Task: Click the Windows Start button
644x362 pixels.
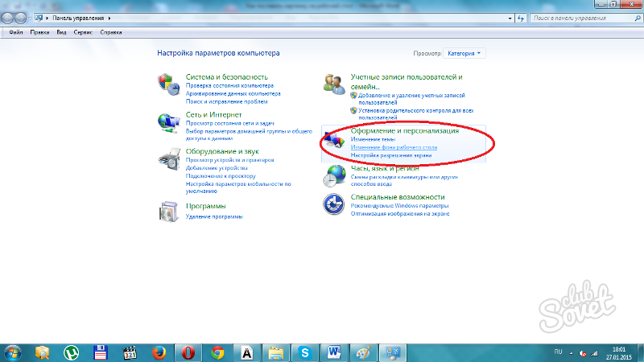Action: pyautogui.click(x=13, y=352)
